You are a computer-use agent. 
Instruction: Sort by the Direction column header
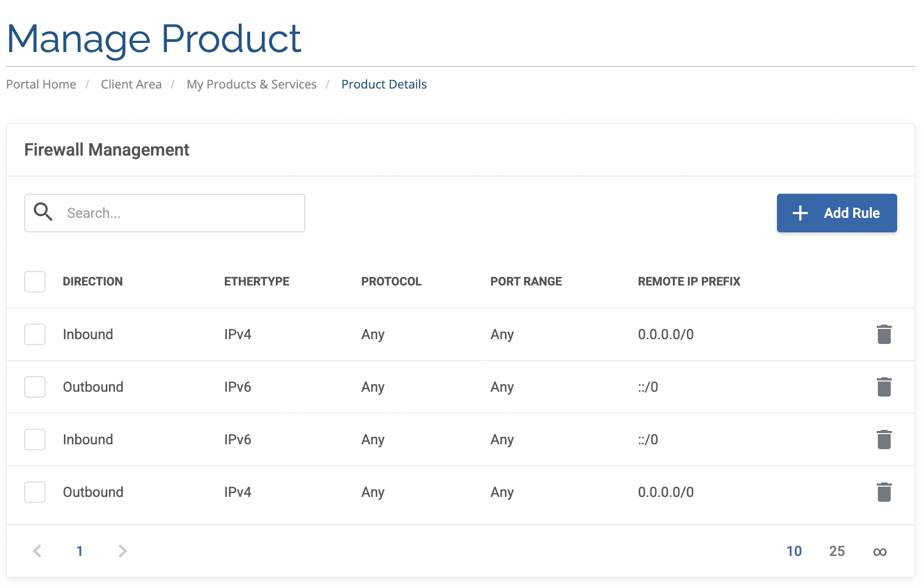[x=93, y=282]
